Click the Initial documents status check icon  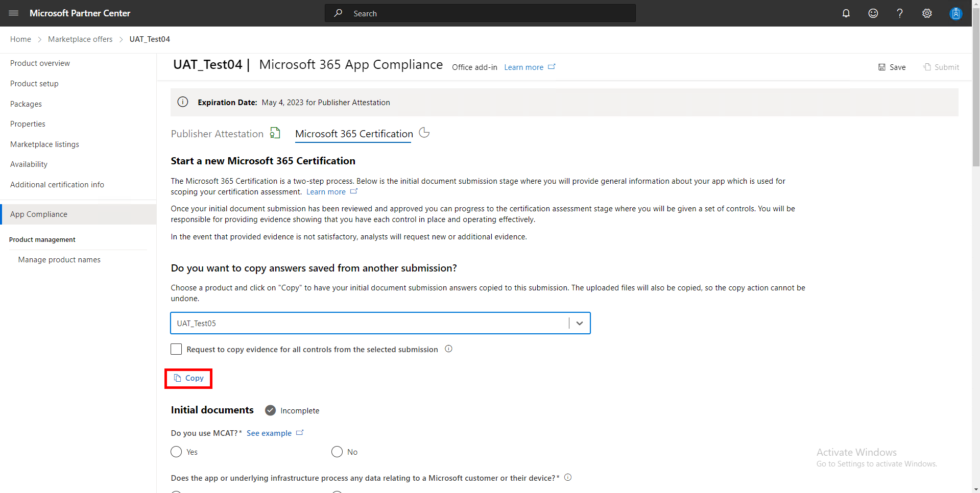pyautogui.click(x=271, y=410)
